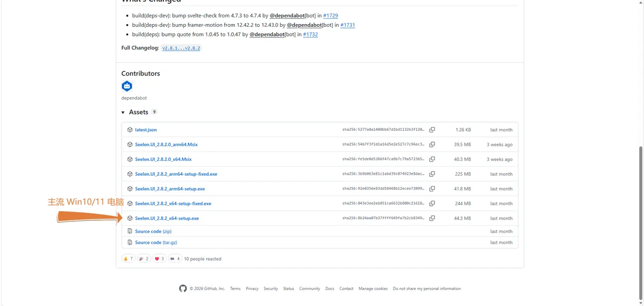Viewport: 644px width, 306px height.
Task: Download Source code (zip)
Action: pyautogui.click(x=153, y=232)
